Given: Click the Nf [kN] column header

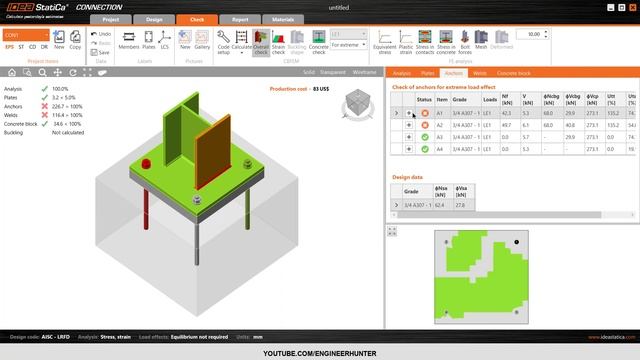Looking at the screenshot, I should tap(509, 100).
